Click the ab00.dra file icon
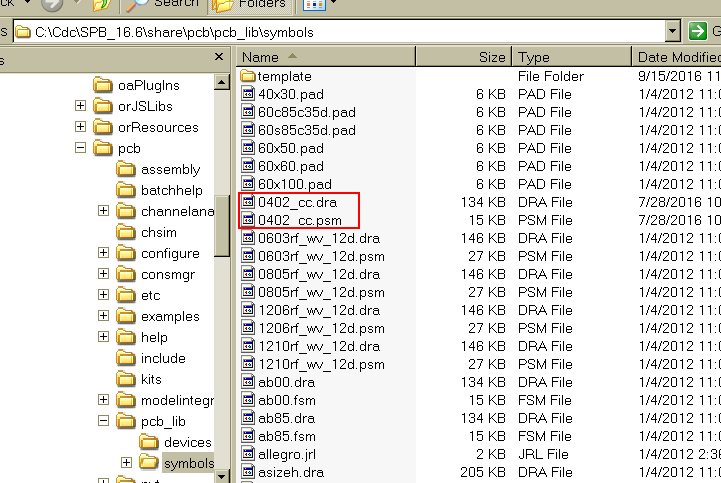 pyautogui.click(x=248, y=382)
